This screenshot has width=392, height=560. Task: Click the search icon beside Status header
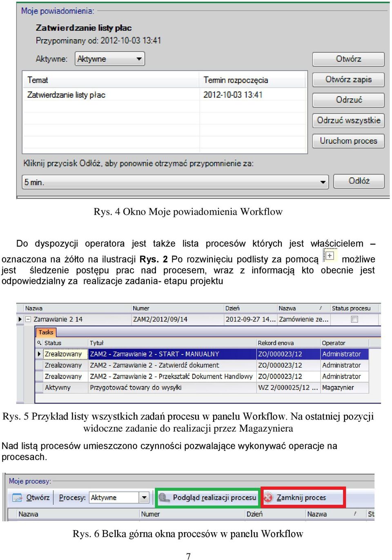(39, 343)
